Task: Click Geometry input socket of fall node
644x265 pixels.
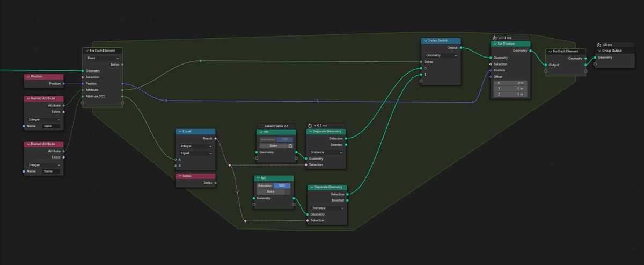Action: point(254,198)
